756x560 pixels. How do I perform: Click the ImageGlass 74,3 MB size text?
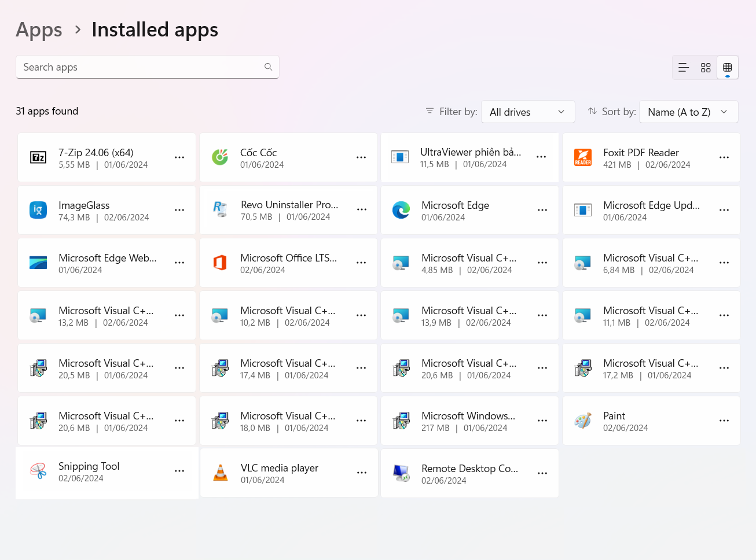74,218
